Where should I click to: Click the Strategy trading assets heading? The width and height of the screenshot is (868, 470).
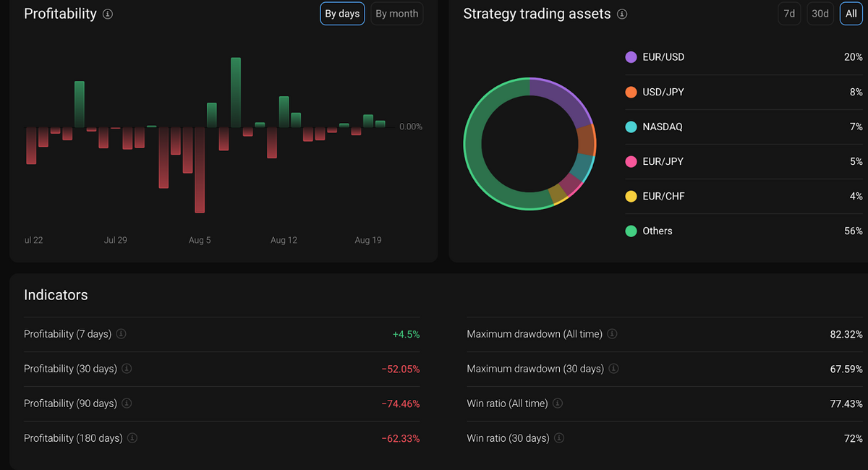point(537,14)
